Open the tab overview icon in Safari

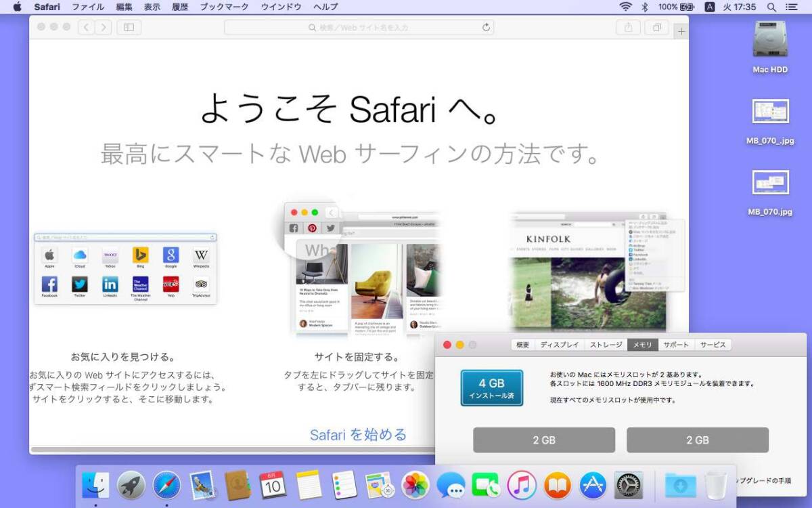656,27
